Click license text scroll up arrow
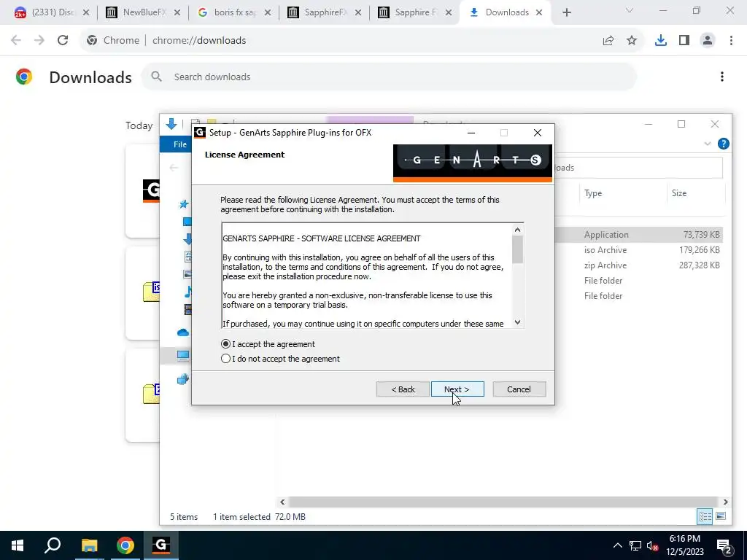 [517, 230]
